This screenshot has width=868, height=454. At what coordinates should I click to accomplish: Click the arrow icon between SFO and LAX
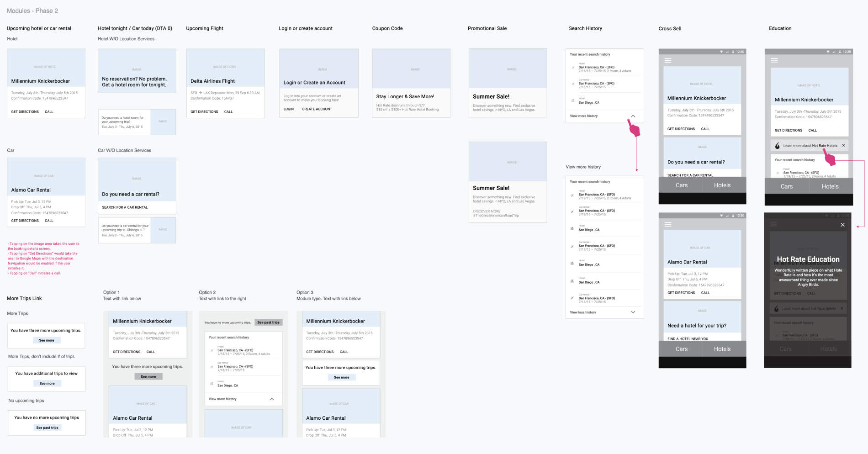coord(200,93)
